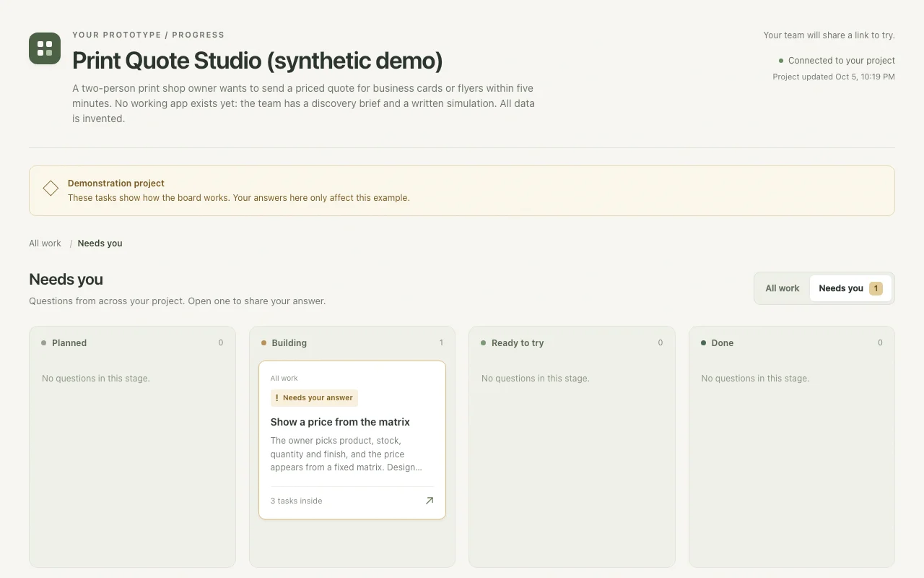Click the Demonstration project heading

[x=116, y=184]
